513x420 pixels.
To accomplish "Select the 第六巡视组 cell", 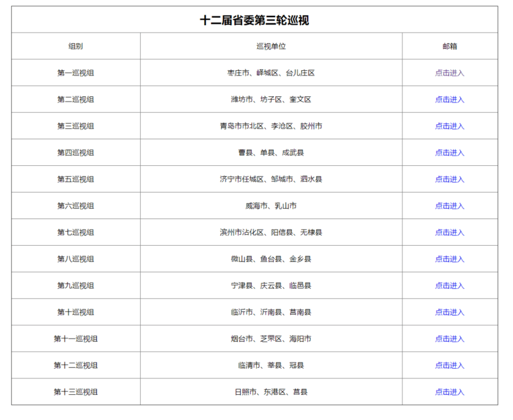I will [76, 206].
